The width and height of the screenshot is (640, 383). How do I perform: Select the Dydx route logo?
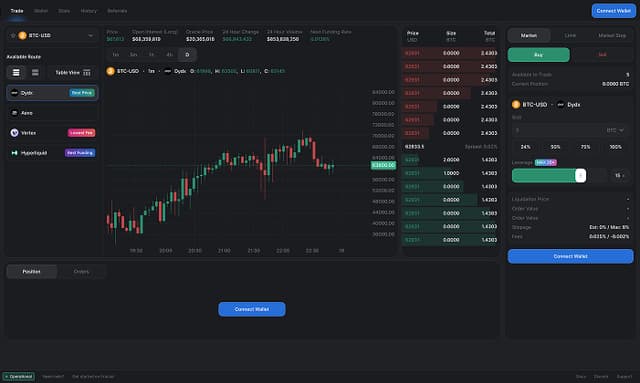tap(14, 93)
